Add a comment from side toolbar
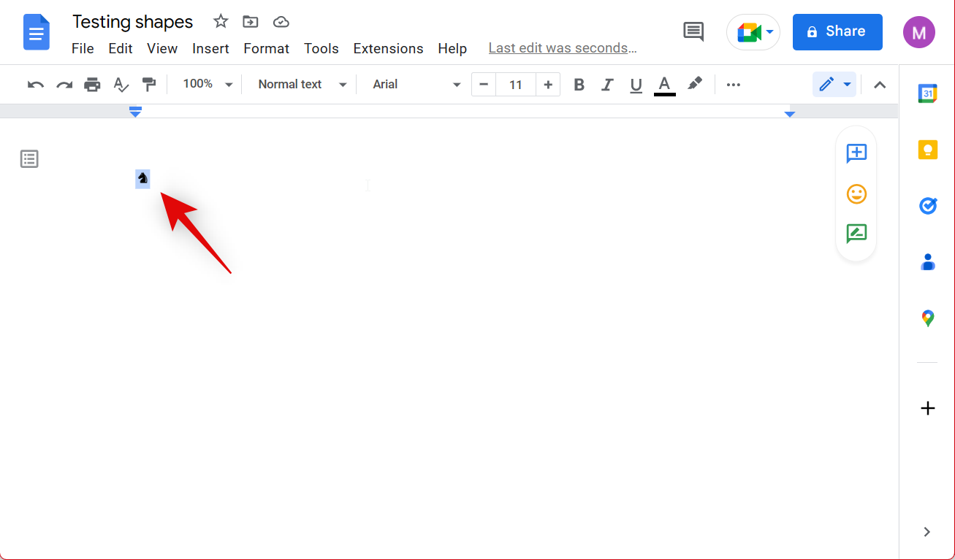Viewport: 955px width, 560px height. pos(856,153)
